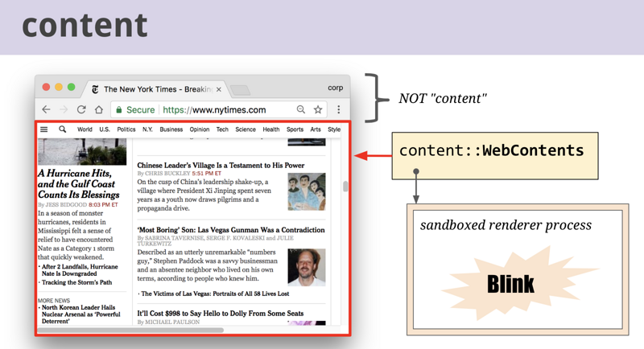Click the corp profile label
Image resolution: width=644 pixels, height=349 pixels.
click(x=335, y=88)
